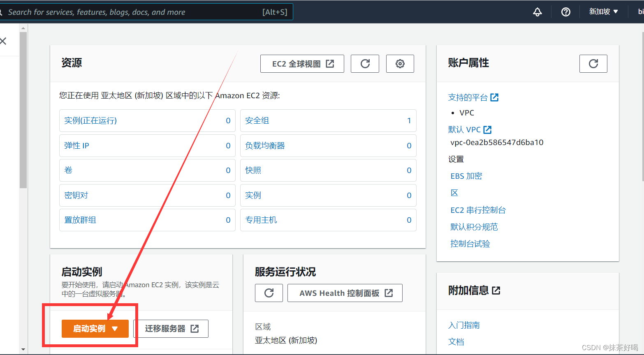Open 默认积分规范 link

(x=474, y=227)
